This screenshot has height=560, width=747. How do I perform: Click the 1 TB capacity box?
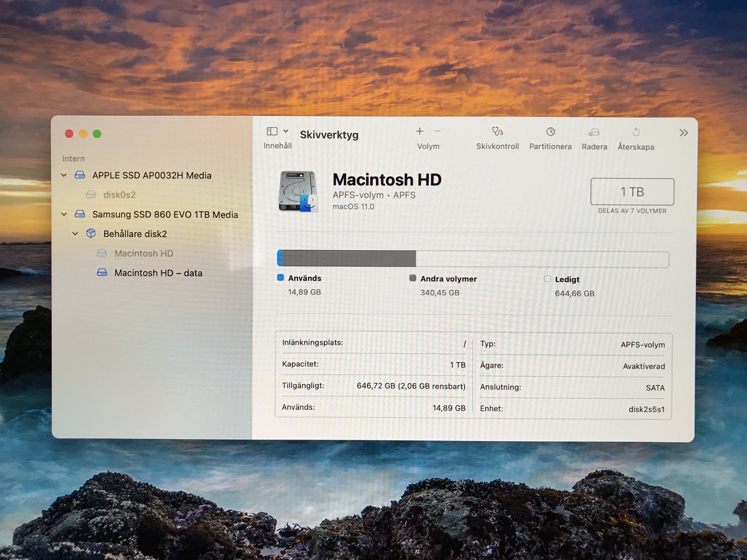click(632, 192)
